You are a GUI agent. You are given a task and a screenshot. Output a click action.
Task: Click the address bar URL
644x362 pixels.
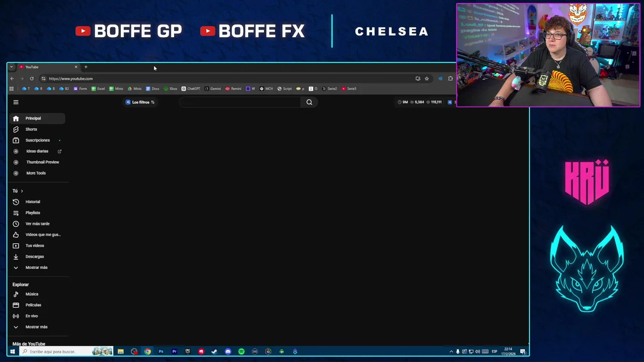(x=71, y=78)
